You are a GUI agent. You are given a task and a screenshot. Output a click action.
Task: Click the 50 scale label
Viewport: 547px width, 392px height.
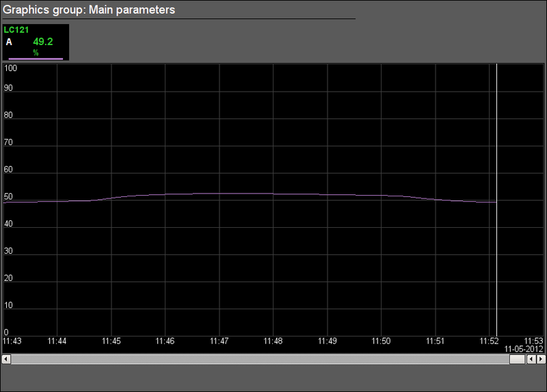[x=8, y=196]
